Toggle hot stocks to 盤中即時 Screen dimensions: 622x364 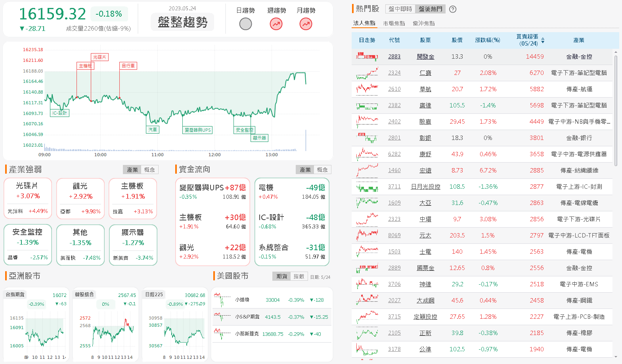tap(400, 9)
